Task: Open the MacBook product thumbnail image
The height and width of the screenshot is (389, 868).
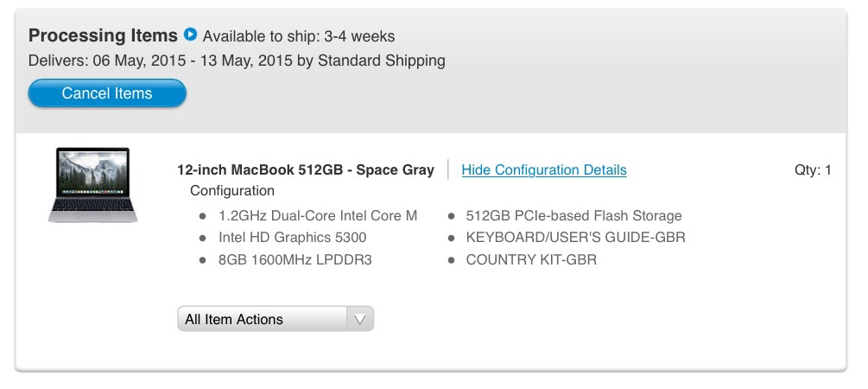Action: click(x=93, y=184)
